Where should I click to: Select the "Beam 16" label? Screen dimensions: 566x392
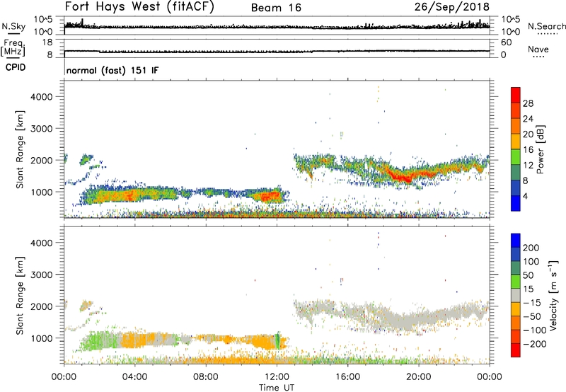(x=276, y=8)
